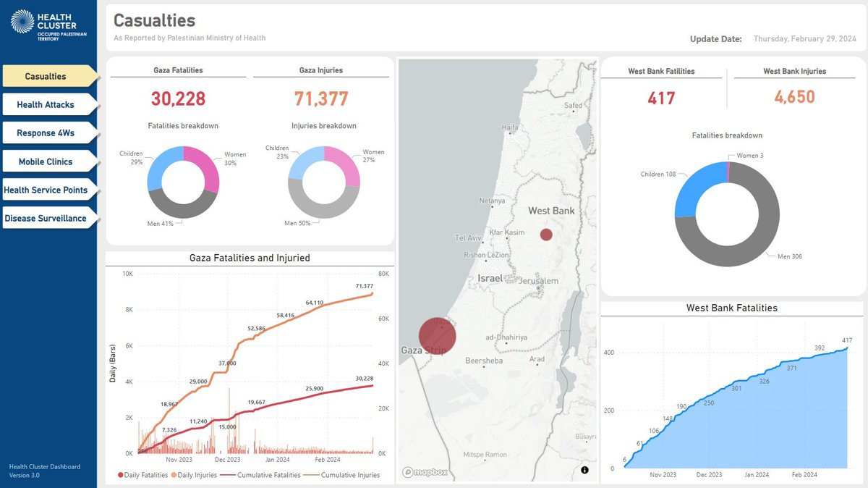Screen dimensions: 868x488
Task: Click the Tel Aviv label on map
Action: (x=469, y=238)
